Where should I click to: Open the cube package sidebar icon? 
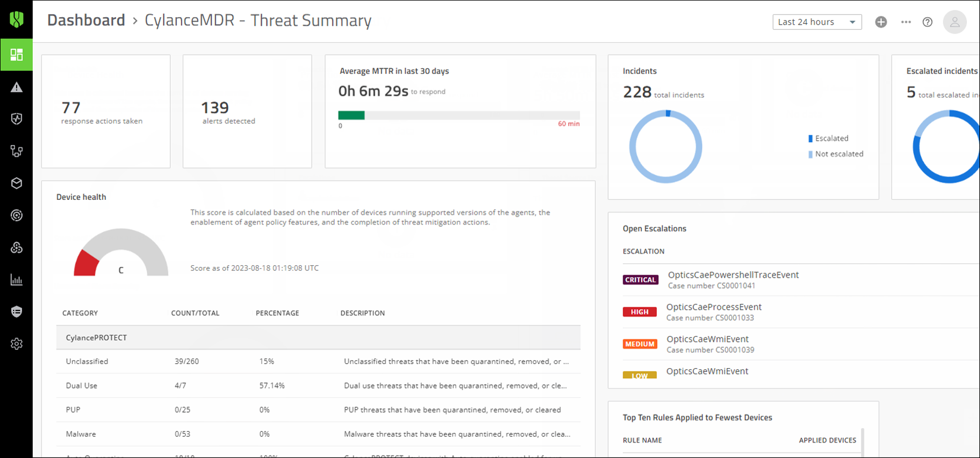click(x=17, y=183)
